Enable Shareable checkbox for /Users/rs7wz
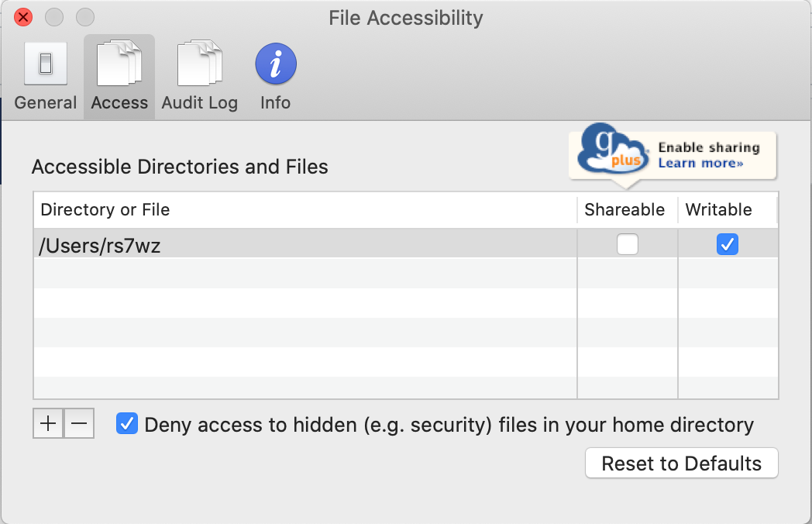Image resolution: width=812 pixels, height=524 pixels. (x=627, y=245)
